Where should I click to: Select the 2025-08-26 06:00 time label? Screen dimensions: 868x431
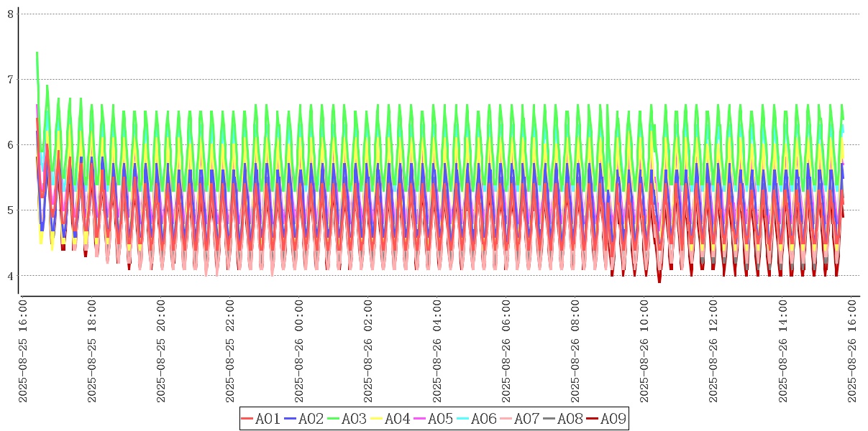[x=506, y=352]
